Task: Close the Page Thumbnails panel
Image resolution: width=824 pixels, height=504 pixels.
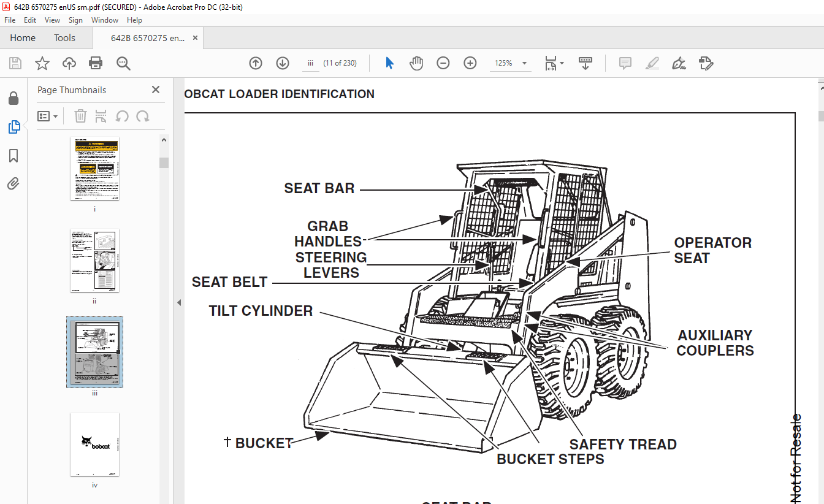Action: (x=156, y=90)
